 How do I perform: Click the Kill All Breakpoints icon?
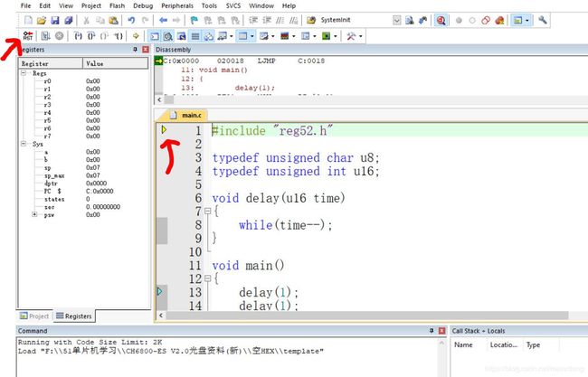click(x=499, y=20)
